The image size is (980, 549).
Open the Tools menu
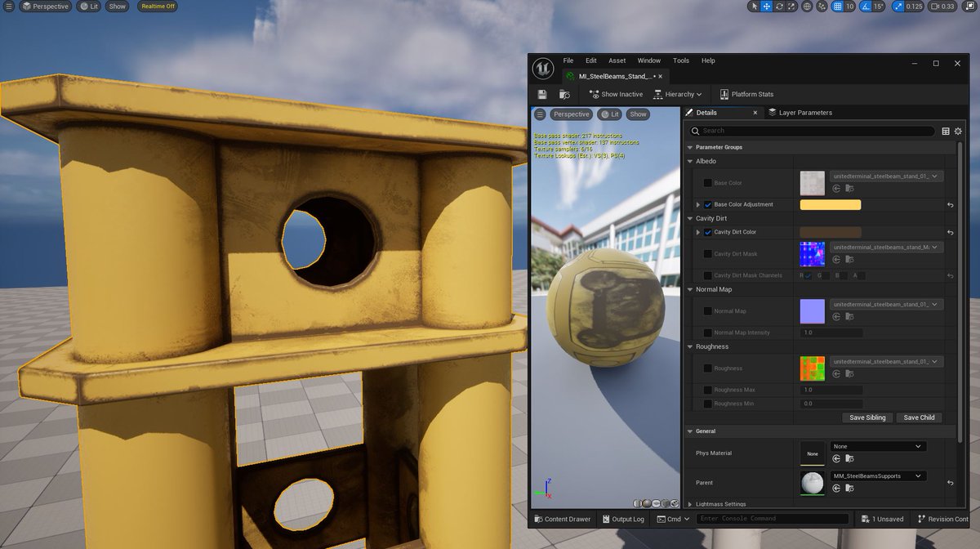(681, 60)
